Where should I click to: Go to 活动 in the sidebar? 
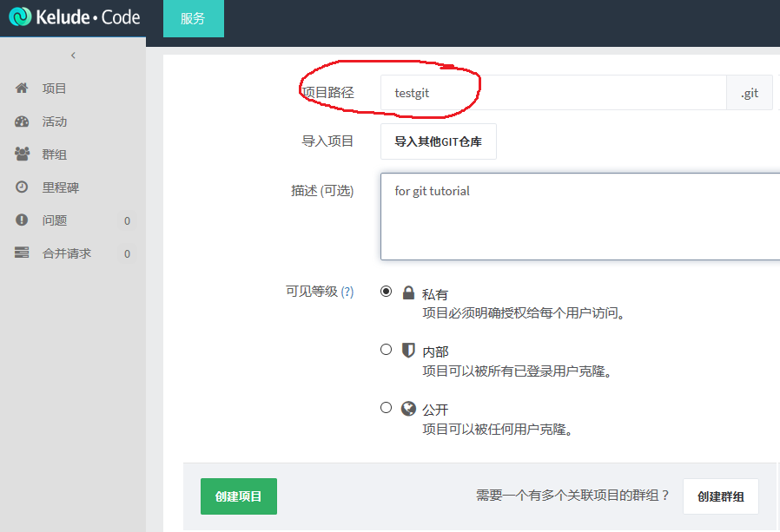click(x=54, y=122)
